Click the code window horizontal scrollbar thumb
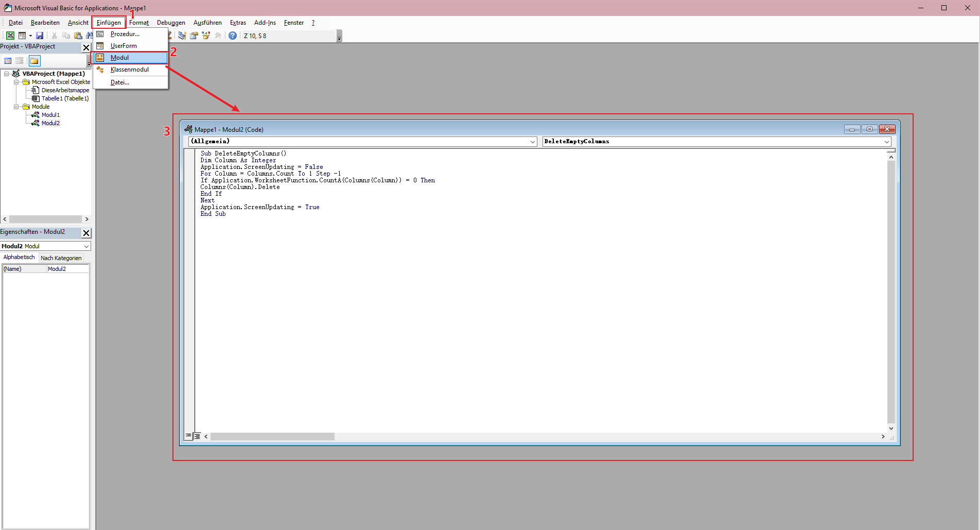980x530 pixels. [x=272, y=436]
